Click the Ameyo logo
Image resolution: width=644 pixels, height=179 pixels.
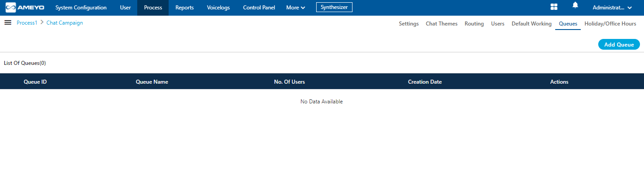[x=25, y=8]
